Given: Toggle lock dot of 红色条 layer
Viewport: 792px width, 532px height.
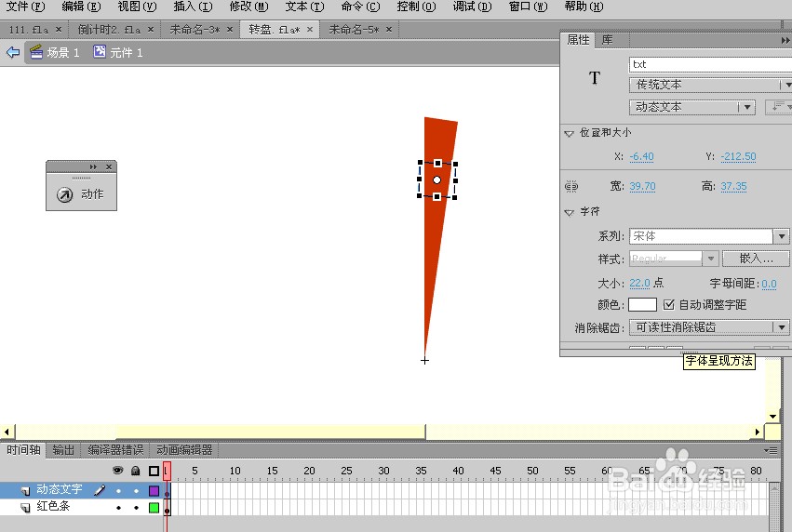Looking at the screenshot, I should pos(136,508).
